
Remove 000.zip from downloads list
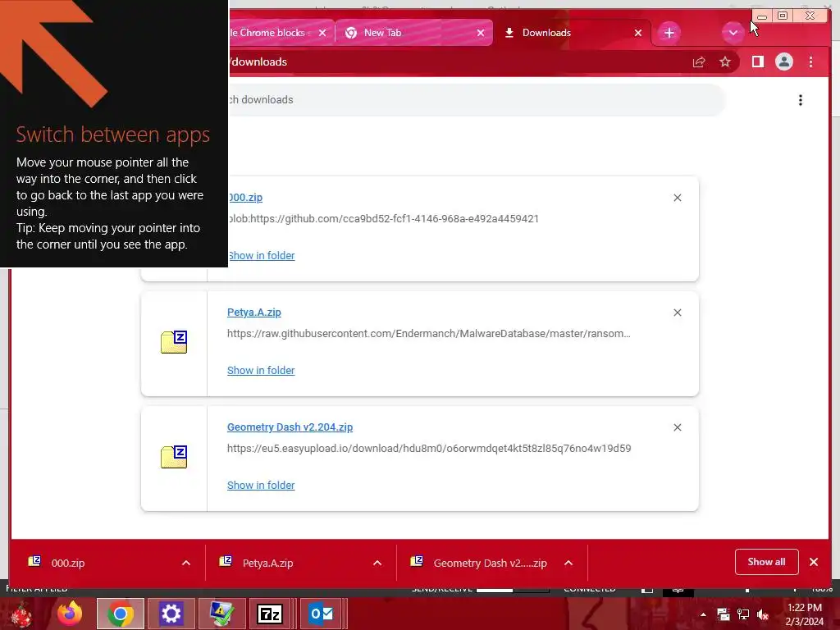(x=677, y=198)
